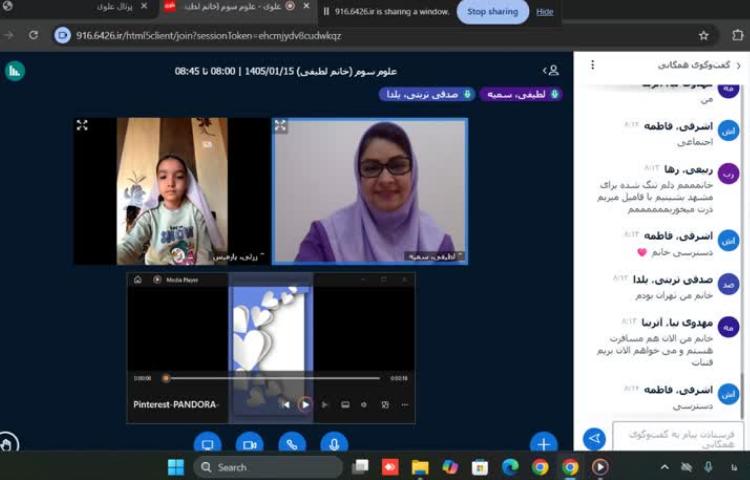
Task: Click the avatar beside صدفی تربتی، یلدا message
Action: pos(728,284)
